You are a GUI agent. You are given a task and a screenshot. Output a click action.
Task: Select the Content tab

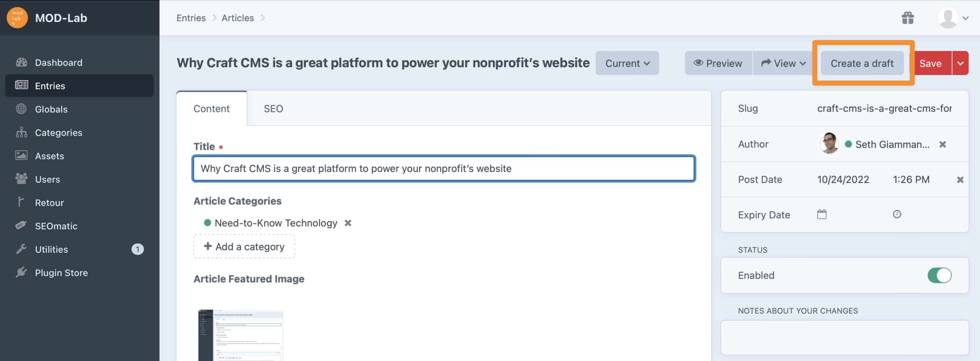[x=211, y=109]
